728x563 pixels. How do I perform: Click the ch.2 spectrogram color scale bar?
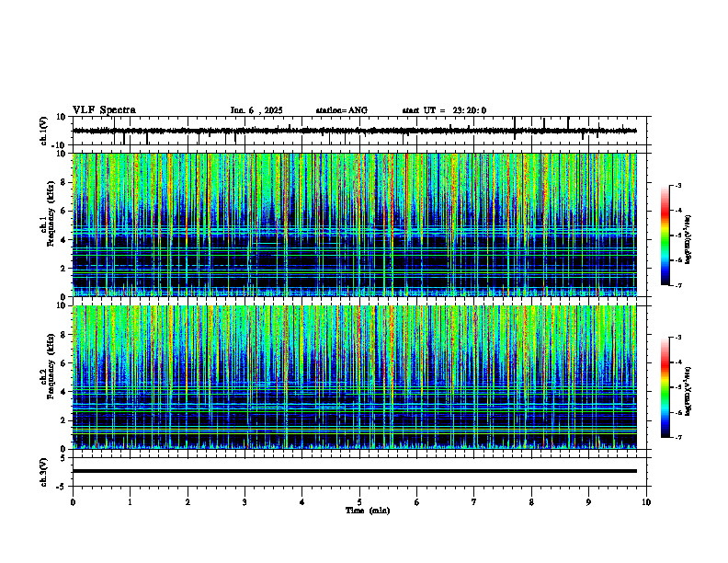point(665,387)
